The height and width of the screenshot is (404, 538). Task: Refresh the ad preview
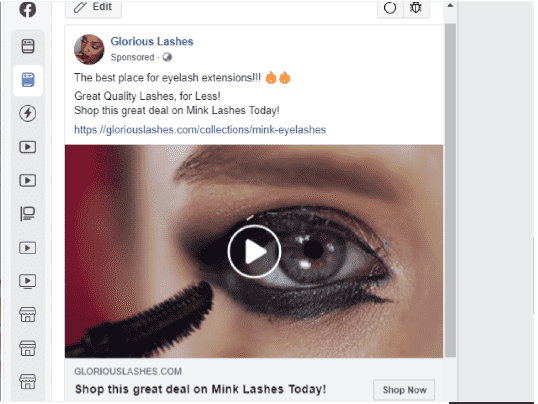[390, 8]
